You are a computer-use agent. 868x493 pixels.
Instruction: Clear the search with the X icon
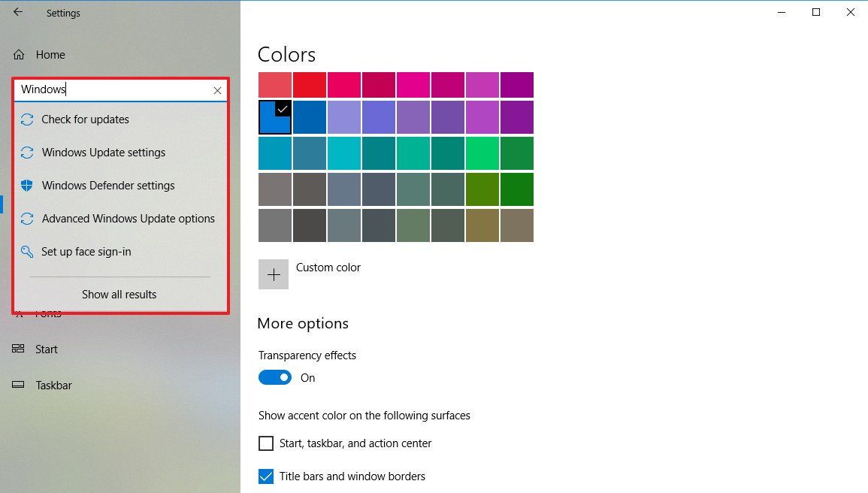pyautogui.click(x=217, y=90)
